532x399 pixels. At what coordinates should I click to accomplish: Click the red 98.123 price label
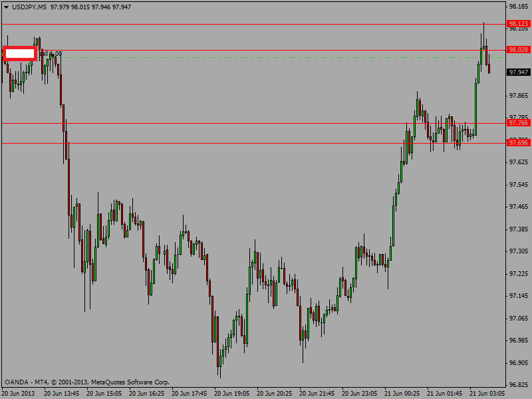(518, 24)
